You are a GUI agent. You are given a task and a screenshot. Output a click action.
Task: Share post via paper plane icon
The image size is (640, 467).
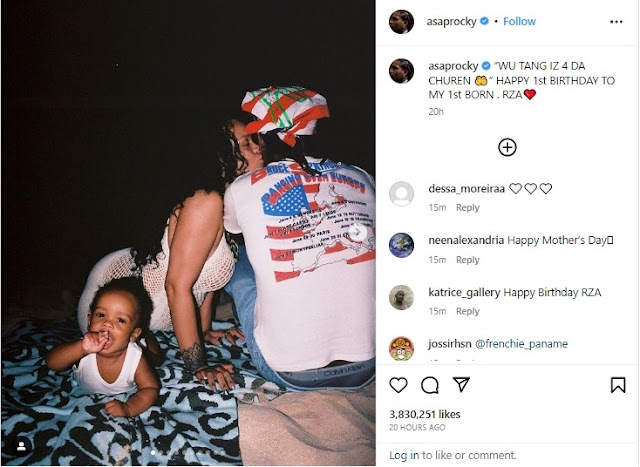click(461, 385)
